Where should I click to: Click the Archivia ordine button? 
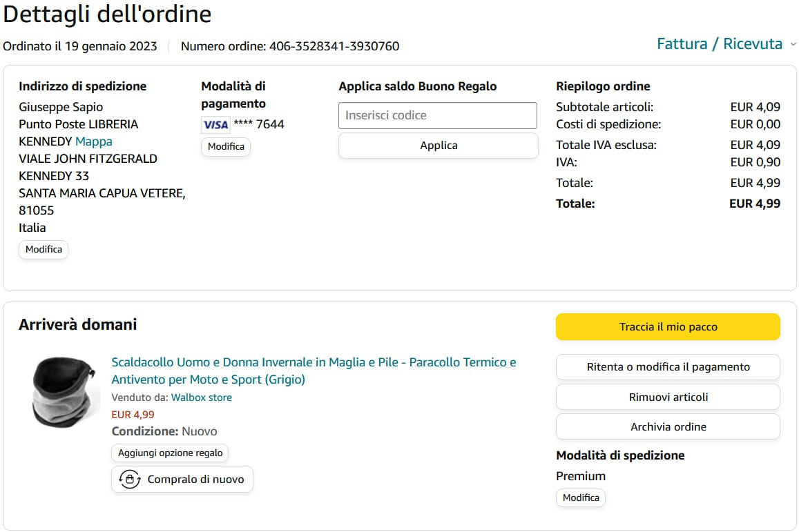coord(668,426)
